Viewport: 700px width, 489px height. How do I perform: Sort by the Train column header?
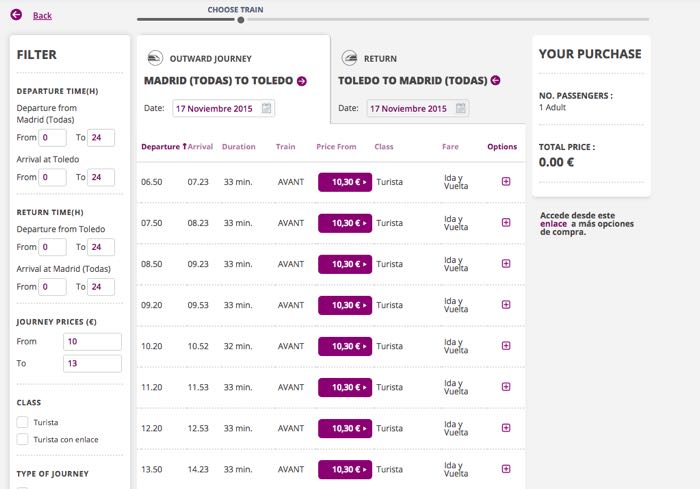point(285,146)
